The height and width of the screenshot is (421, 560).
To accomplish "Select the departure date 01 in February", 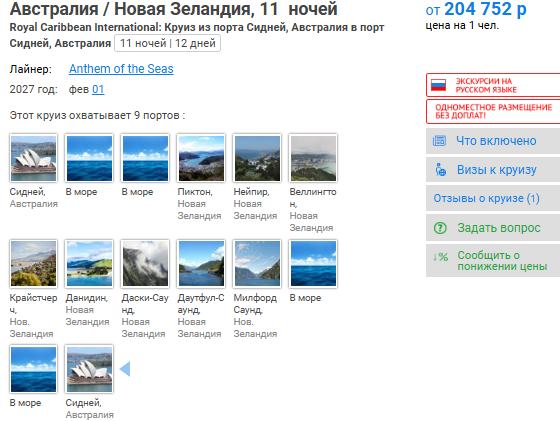I will coord(98,89).
